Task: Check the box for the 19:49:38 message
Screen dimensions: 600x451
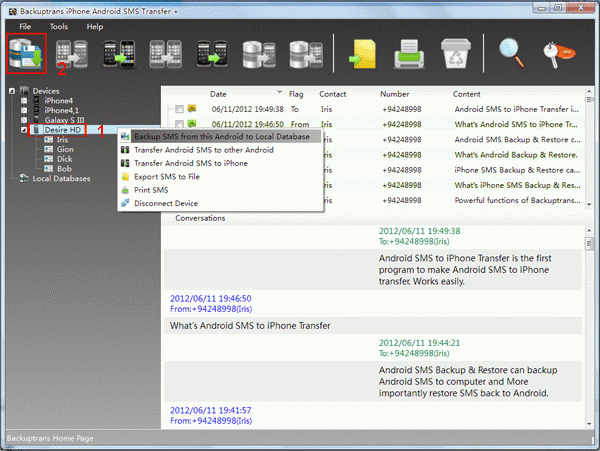Action: point(179,109)
